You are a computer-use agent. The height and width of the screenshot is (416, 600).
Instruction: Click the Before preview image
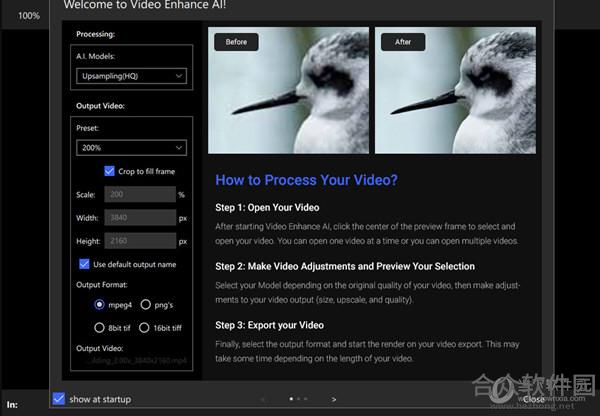288,90
